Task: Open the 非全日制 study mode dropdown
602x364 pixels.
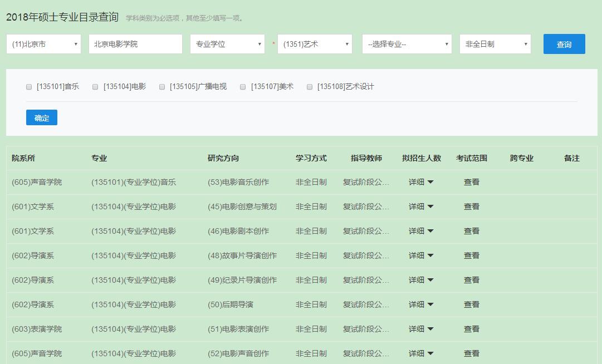Action: pos(495,43)
